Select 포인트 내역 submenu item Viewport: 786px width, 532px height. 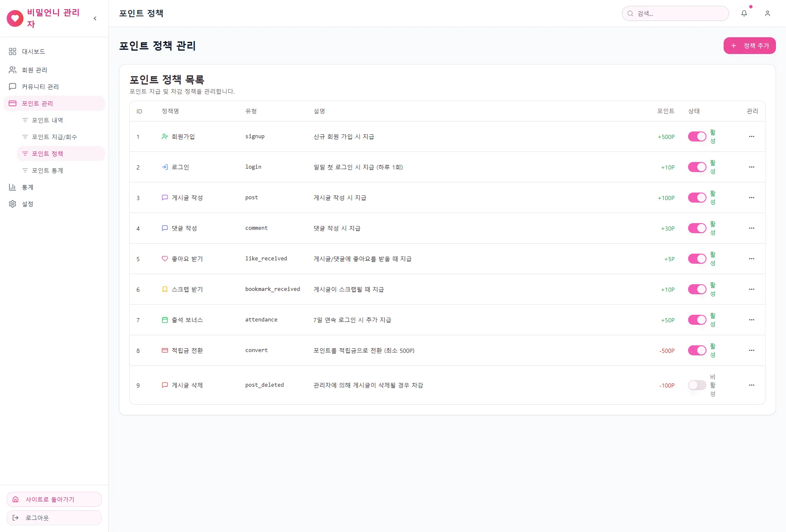pos(61,120)
